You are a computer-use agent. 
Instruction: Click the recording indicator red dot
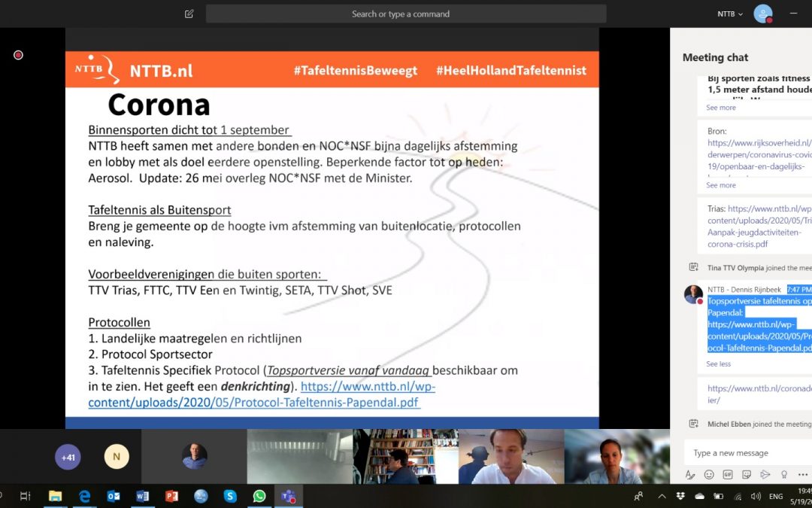(x=18, y=55)
